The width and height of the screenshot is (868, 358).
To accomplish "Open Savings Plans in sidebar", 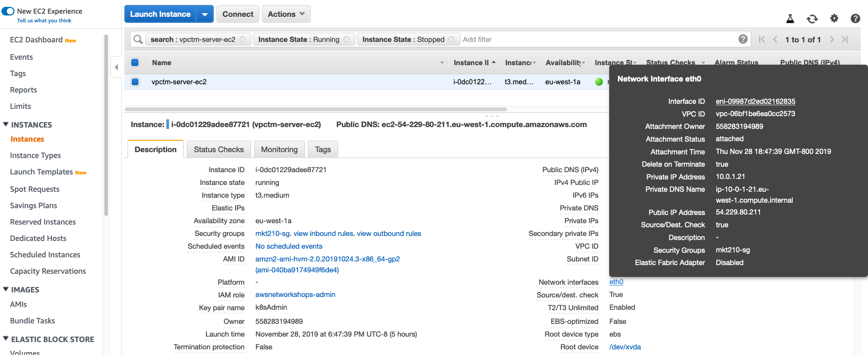I will [x=34, y=205].
